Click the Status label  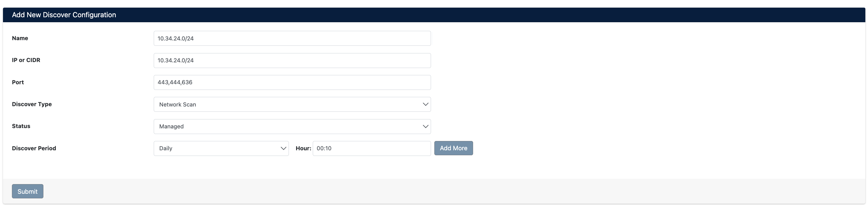point(21,126)
